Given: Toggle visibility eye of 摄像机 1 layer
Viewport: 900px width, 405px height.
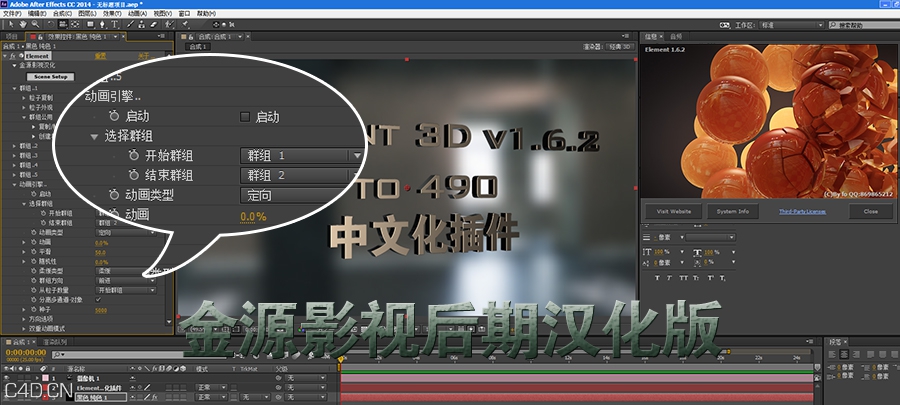Looking at the screenshot, I should click(6, 378).
